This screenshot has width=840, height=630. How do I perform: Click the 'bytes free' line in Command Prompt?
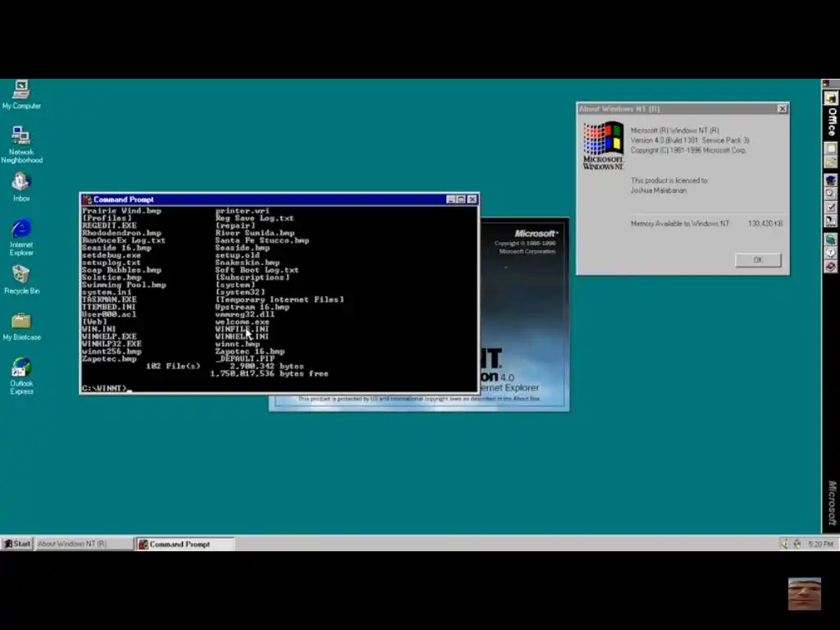269,373
